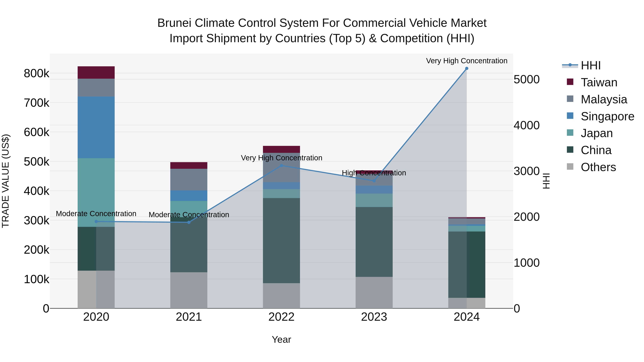Viewport: 644px width, 362px height.
Task: Select the 2024 HHI data point
Action: 467,68
